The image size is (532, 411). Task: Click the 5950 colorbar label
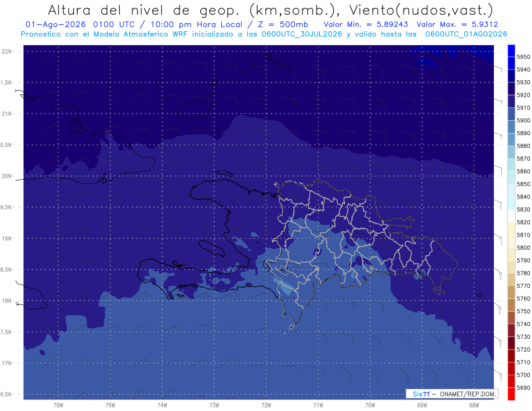tap(524, 57)
